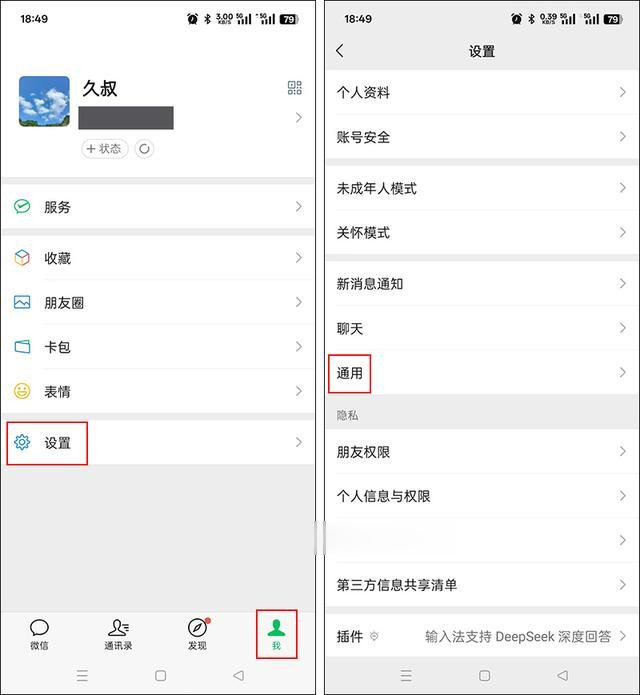This screenshot has width=640, height=695.
Task: Expand 新消息通知 using its right arrow
Action: pos(623,283)
